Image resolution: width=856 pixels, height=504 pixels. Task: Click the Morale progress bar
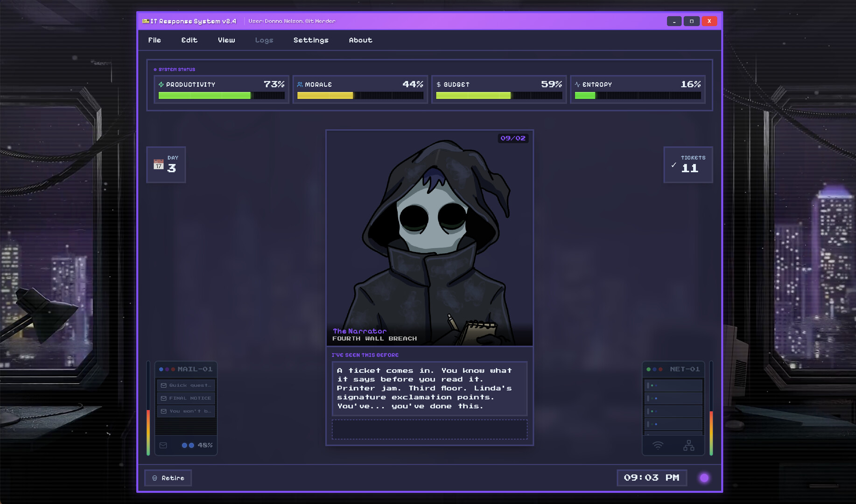360,96
